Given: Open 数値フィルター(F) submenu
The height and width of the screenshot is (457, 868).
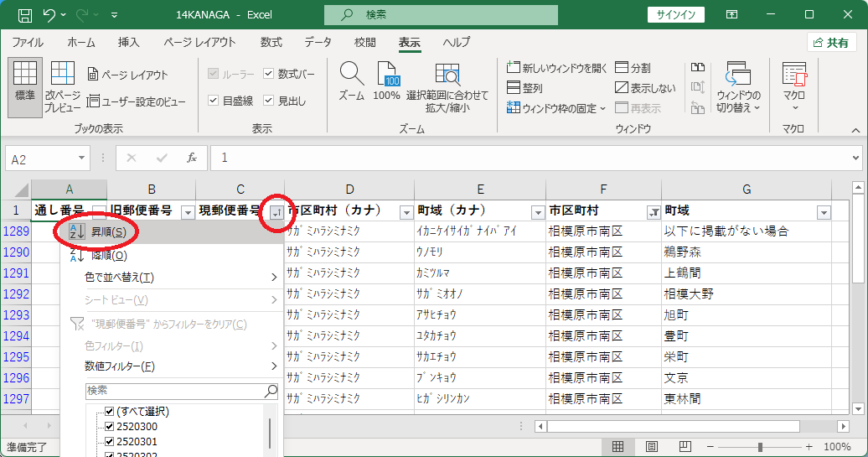Looking at the screenshot, I should tap(172, 366).
